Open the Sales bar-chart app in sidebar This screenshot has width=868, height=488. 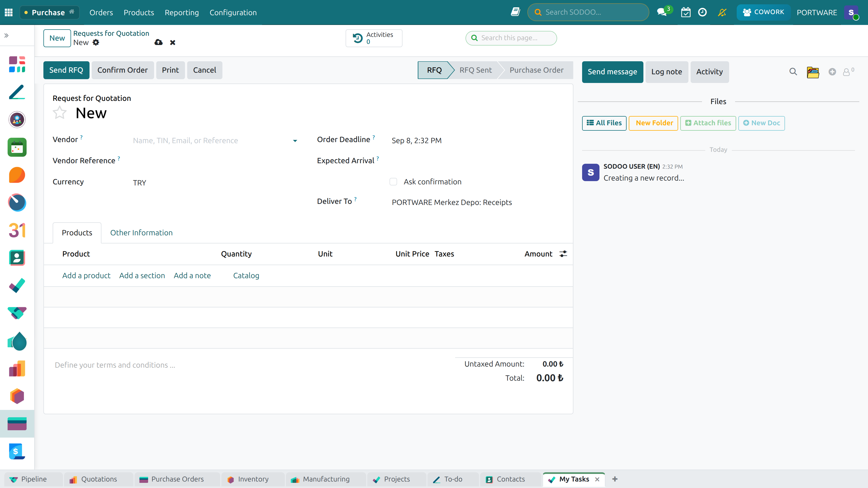pyautogui.click(x=17, y=368)
